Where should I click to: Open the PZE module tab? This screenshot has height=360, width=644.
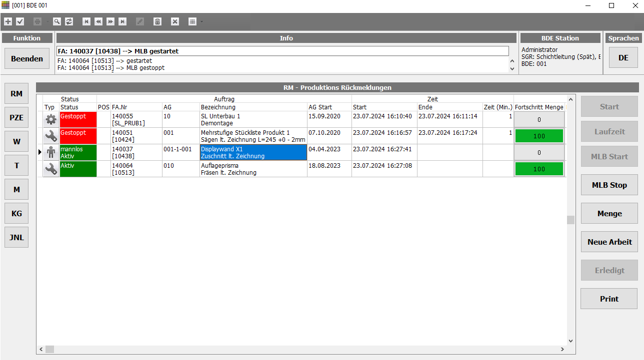[16, 117]
